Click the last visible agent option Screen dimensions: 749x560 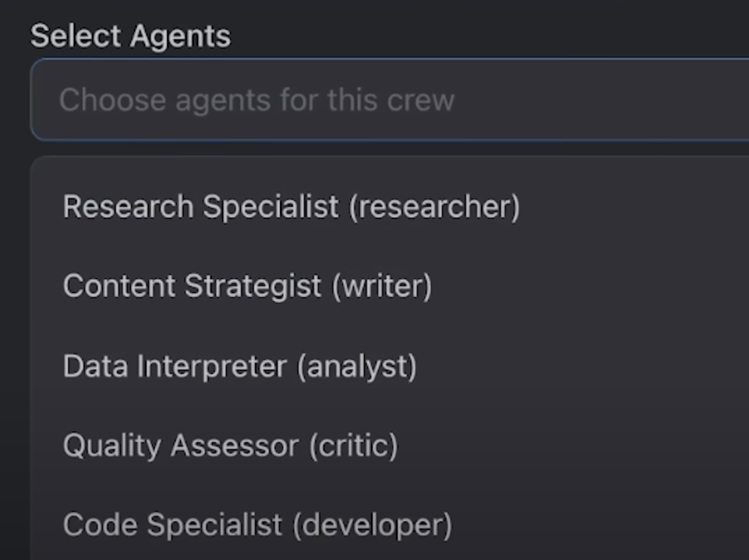[x=257, y=525]
